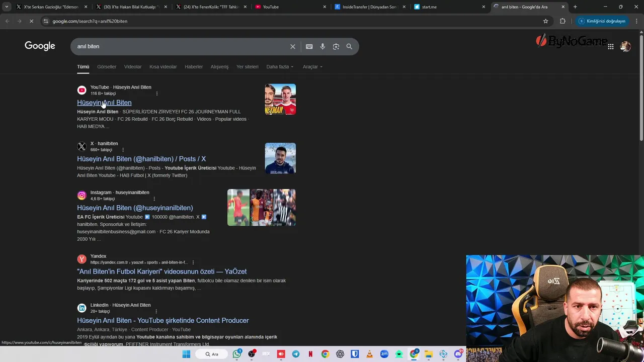Viewport: 644px width, 362px height.
Task: Click the Google logo
Action: [x=40, y=46]
